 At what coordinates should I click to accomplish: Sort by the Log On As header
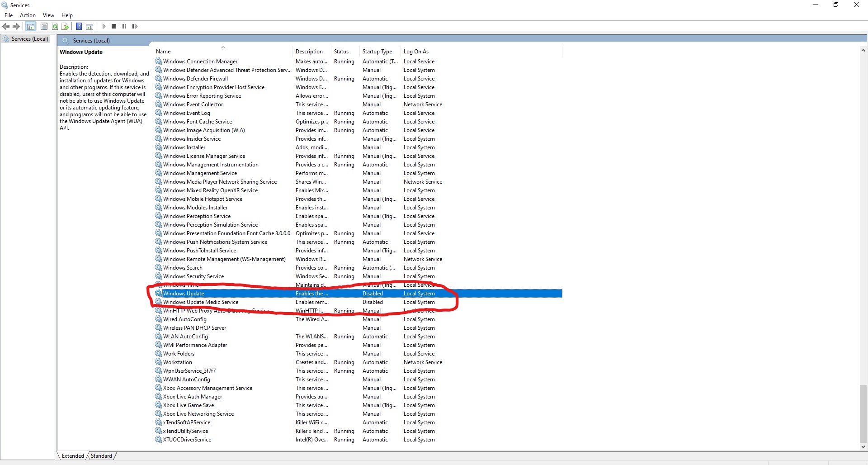click(x=481, y=52)
